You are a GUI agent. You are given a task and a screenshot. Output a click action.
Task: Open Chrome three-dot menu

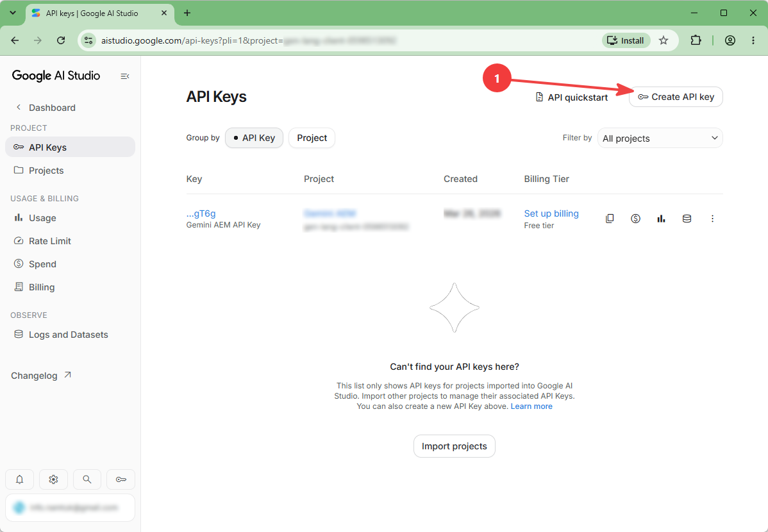[753, 40]
